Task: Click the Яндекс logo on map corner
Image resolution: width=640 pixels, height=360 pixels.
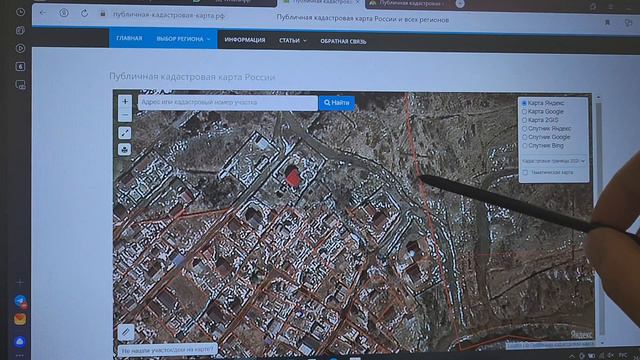Action: click(581, 334)
